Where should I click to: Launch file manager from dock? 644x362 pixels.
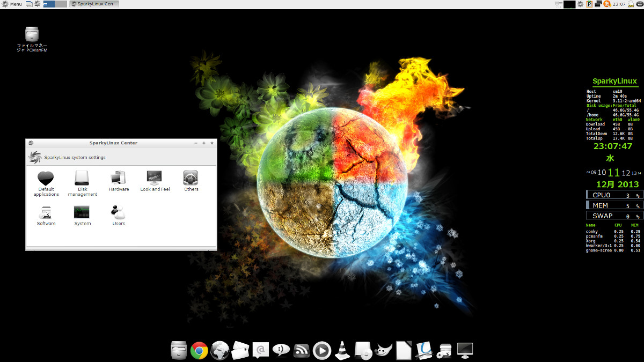178,350
